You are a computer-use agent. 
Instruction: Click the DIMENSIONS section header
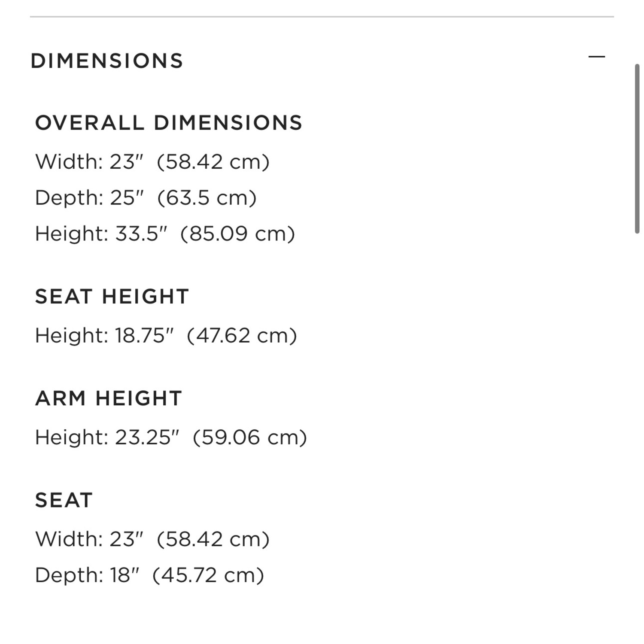pos(107,61)
